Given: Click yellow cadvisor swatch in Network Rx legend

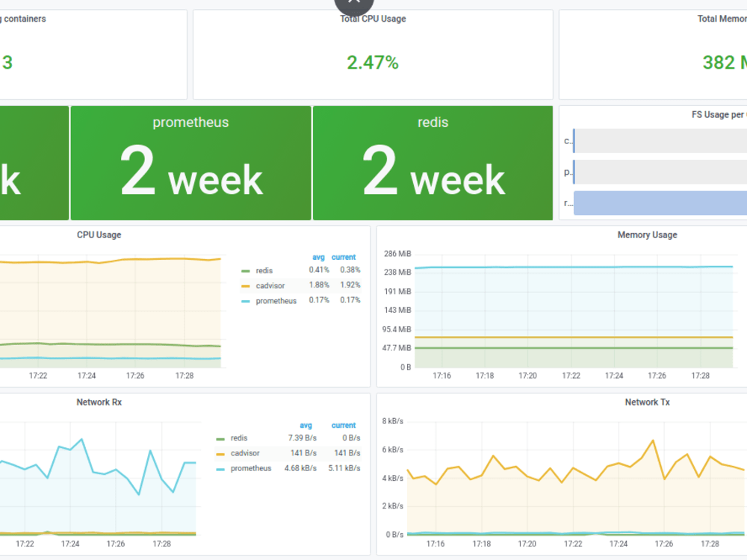Looking at the screenshot, I should coord(220,454).
